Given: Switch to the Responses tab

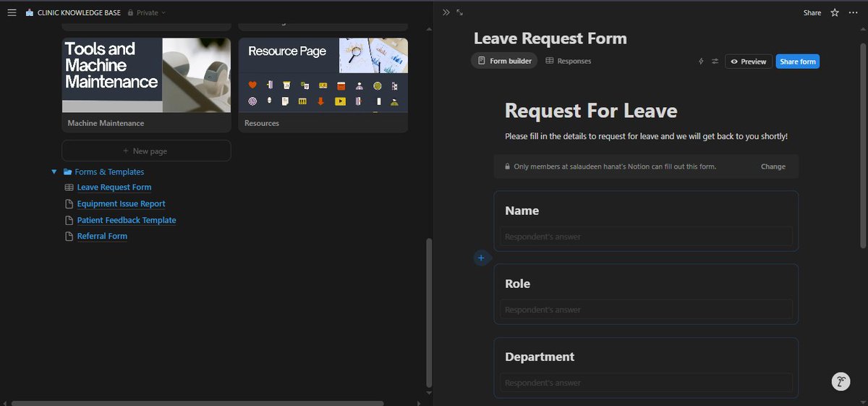Looking at the screenshot, I should pyautogui.click(x=569, y=61).
